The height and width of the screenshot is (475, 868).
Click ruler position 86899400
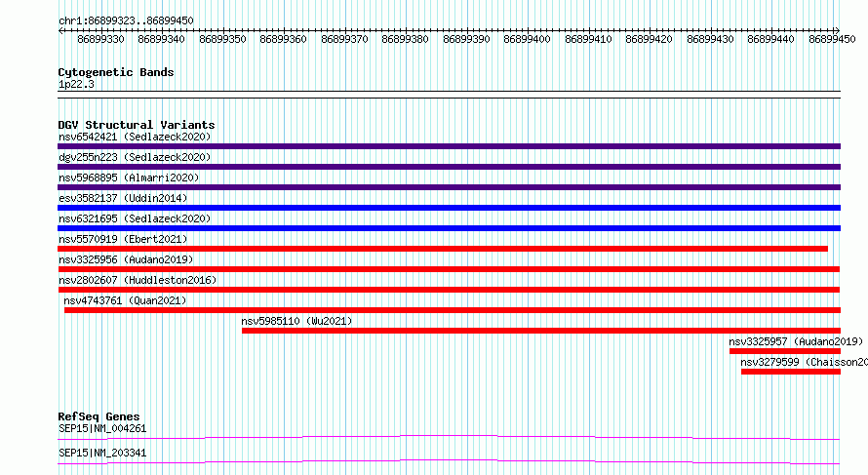click(x=527, y=39)
